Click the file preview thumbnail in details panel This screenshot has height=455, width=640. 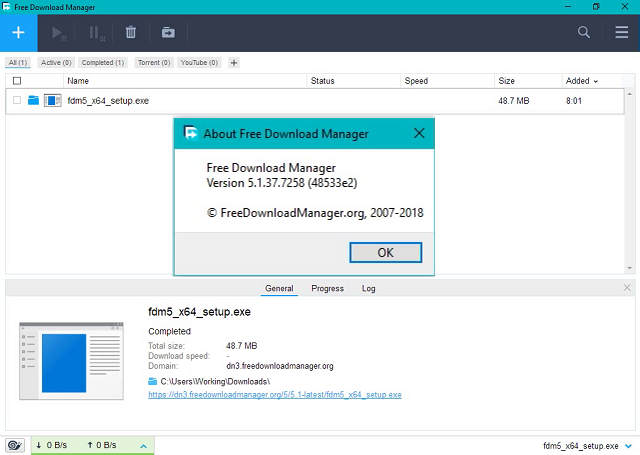pyautogui.click(x=71, y=361)
